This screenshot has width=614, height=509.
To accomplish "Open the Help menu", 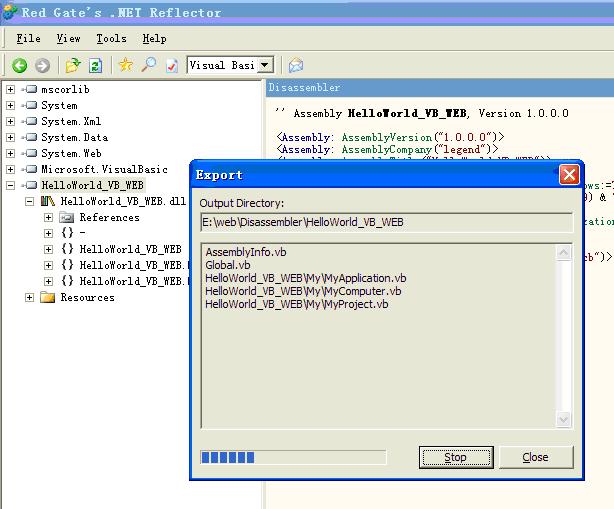I will 154,38.
